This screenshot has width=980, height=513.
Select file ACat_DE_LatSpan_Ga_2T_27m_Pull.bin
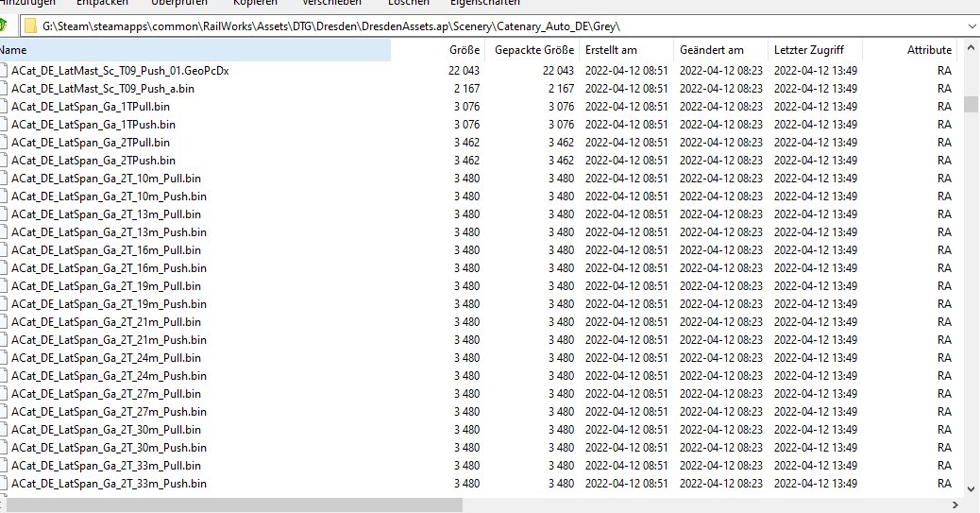coord(107,394)
